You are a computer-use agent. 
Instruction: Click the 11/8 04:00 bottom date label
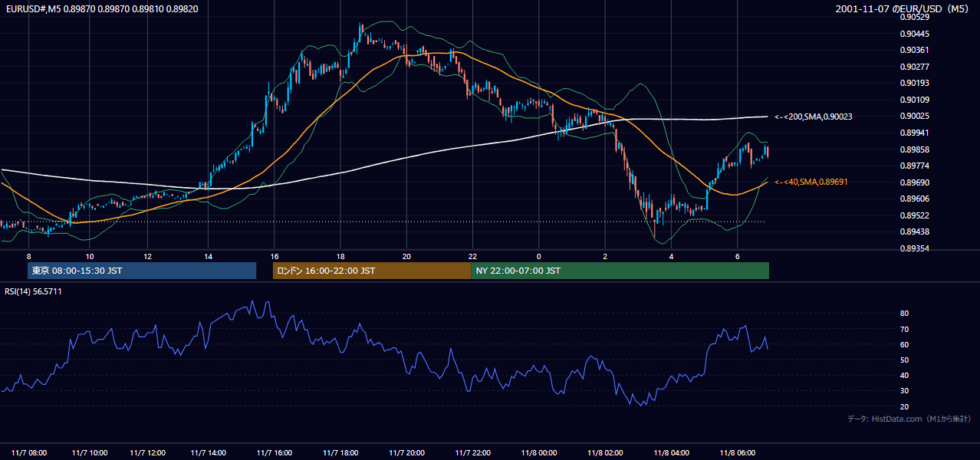pos(671,452)
